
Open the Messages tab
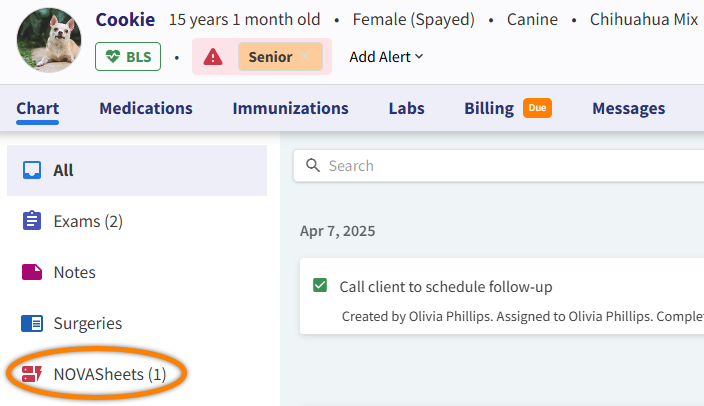628,108
